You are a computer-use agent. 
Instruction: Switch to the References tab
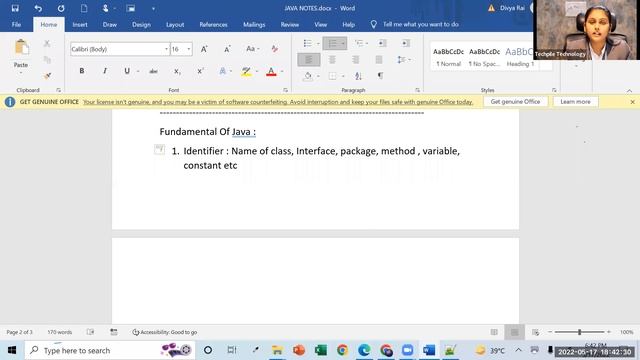click(213, 24)
